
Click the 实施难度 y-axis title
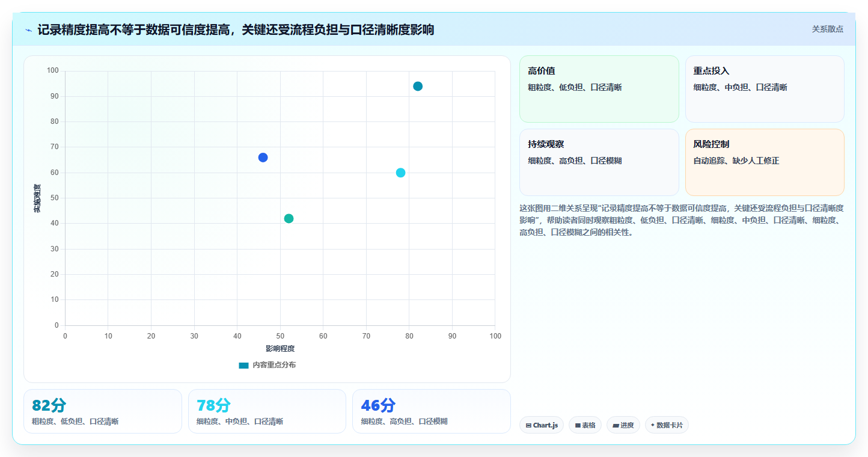(37, 198)
